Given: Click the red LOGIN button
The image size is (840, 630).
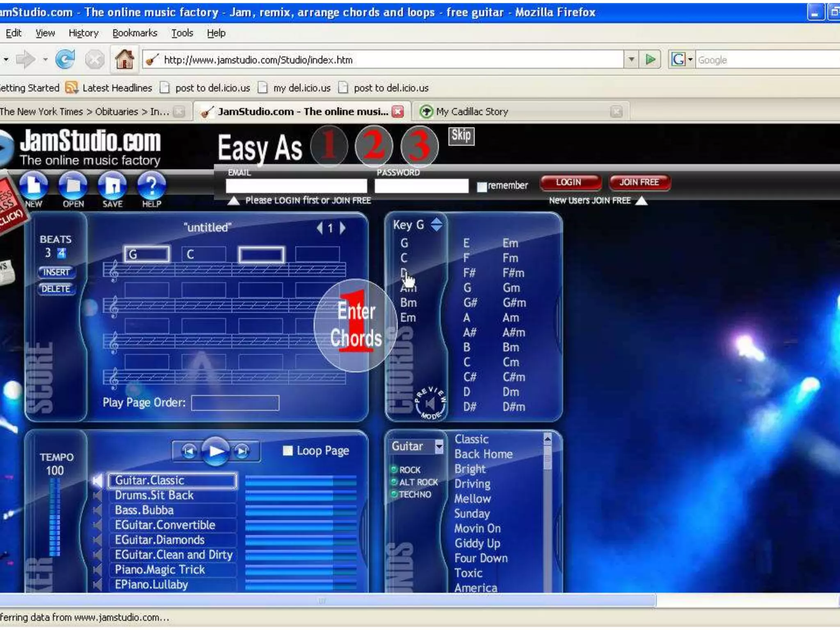Looking at the screenshot, I should click(569, 183).
